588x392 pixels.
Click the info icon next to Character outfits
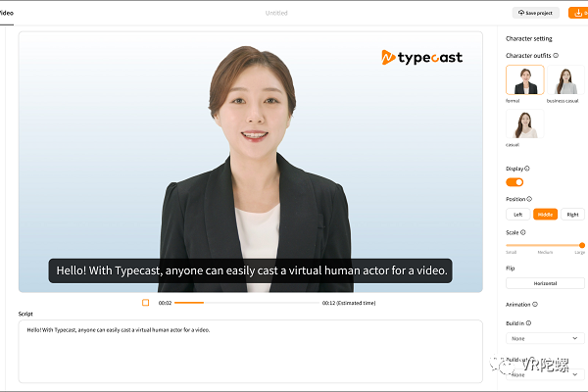pos(556,56)
